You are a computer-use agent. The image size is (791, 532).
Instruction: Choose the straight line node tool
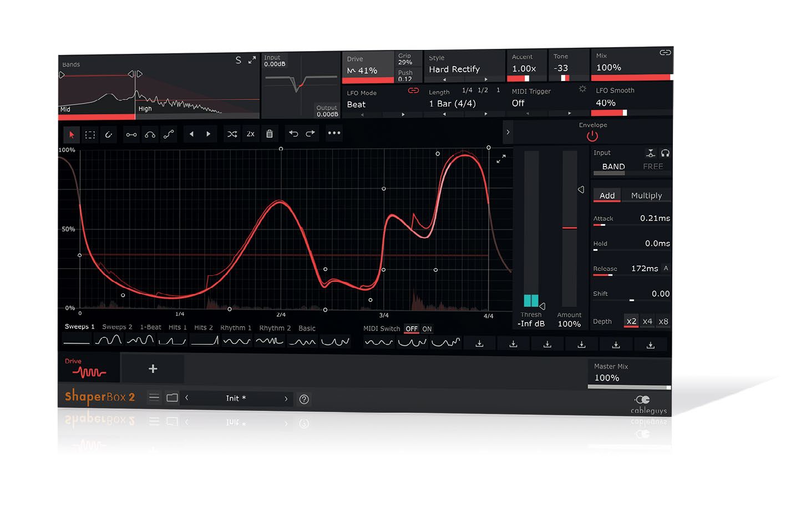click(131, 134)
